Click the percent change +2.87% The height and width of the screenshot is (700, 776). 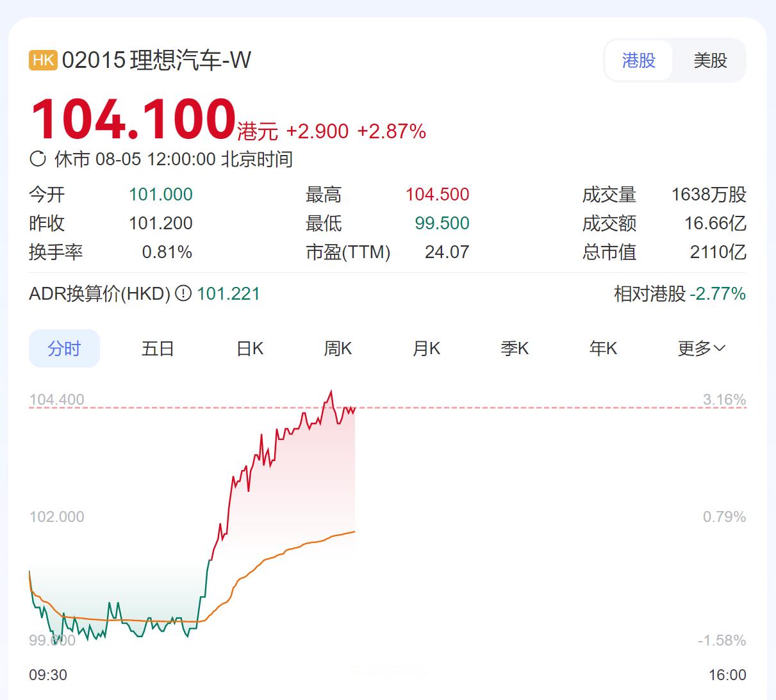(392, 131)
